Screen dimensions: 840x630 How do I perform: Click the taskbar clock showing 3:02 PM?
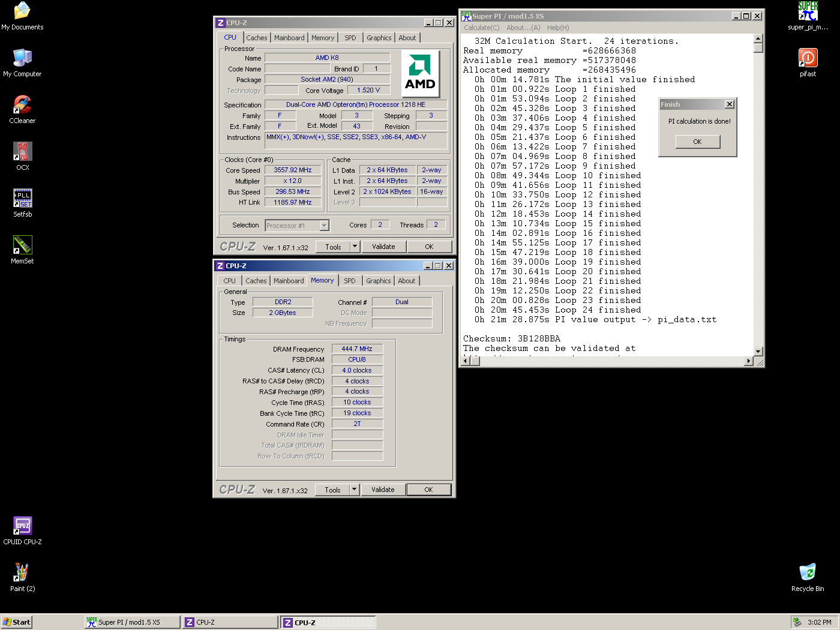click(820, 622)
